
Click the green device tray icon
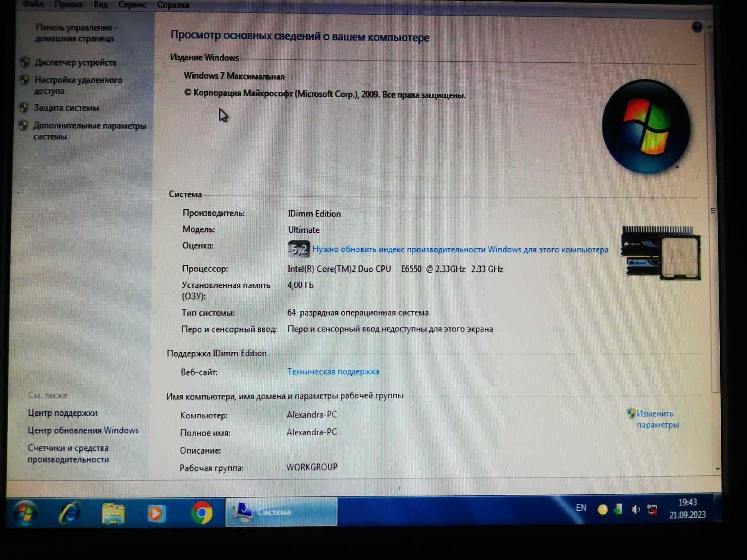pos(619,509)
